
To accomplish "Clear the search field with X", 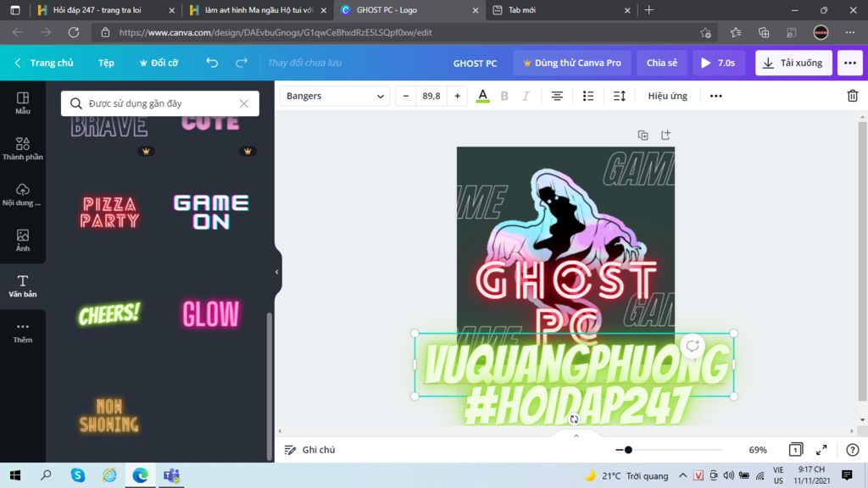I will 243,103.
